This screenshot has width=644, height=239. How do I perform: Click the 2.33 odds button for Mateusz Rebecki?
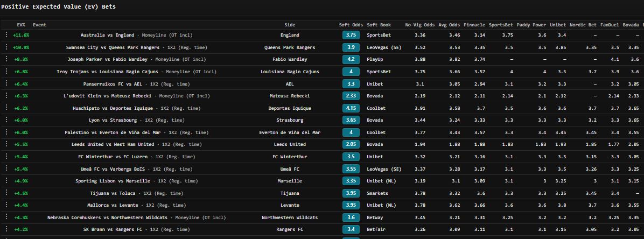click(x=351, y=96)
